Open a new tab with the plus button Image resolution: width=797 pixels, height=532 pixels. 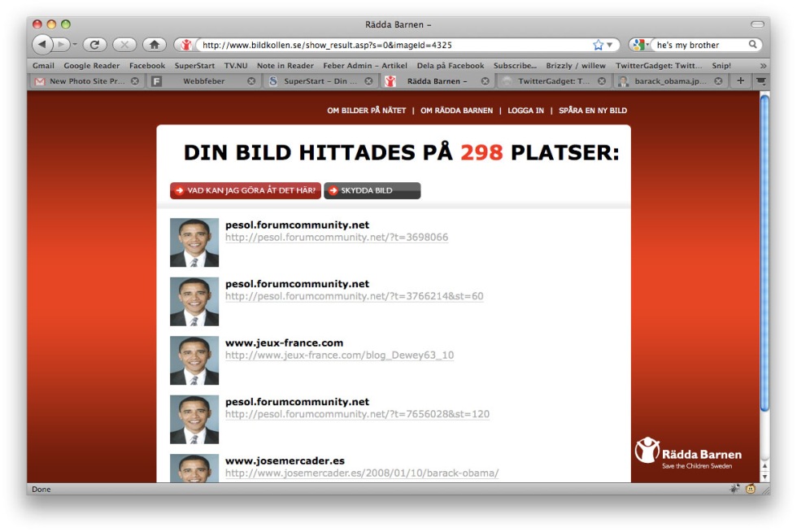(x=741, y=81)
